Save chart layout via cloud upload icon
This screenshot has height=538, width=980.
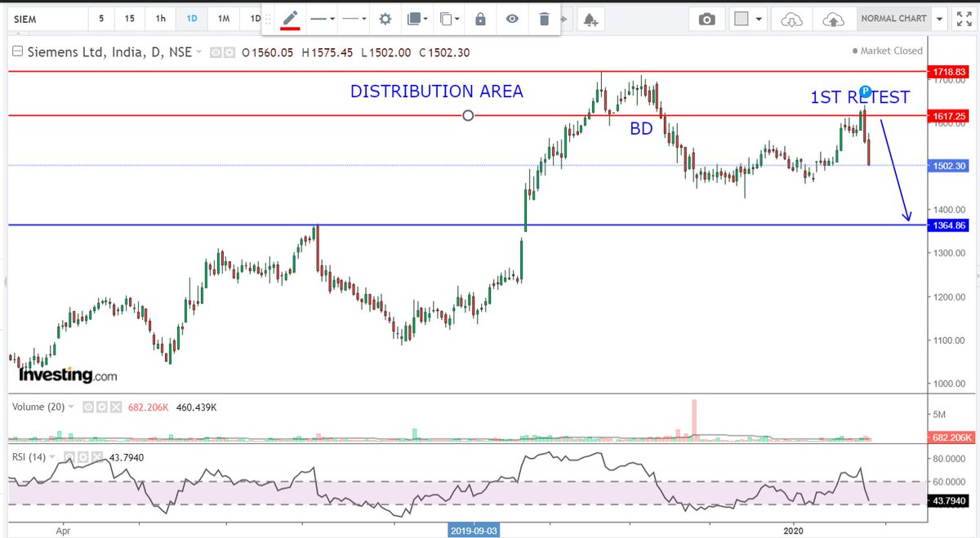tap(832, 19)
